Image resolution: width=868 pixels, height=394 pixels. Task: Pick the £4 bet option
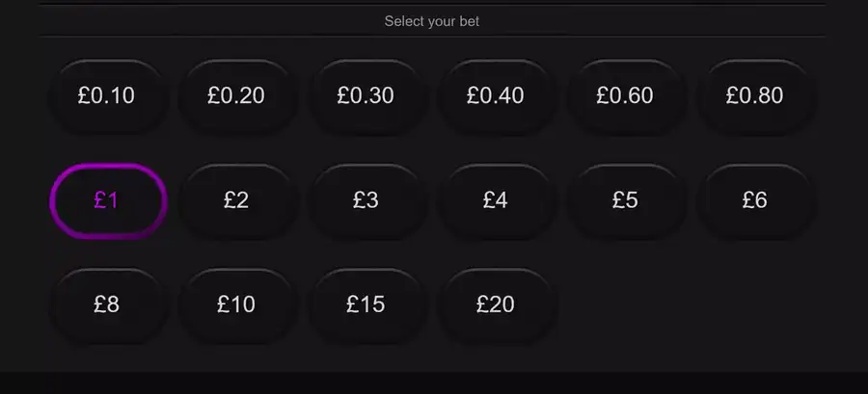click(x=496, y=200)
